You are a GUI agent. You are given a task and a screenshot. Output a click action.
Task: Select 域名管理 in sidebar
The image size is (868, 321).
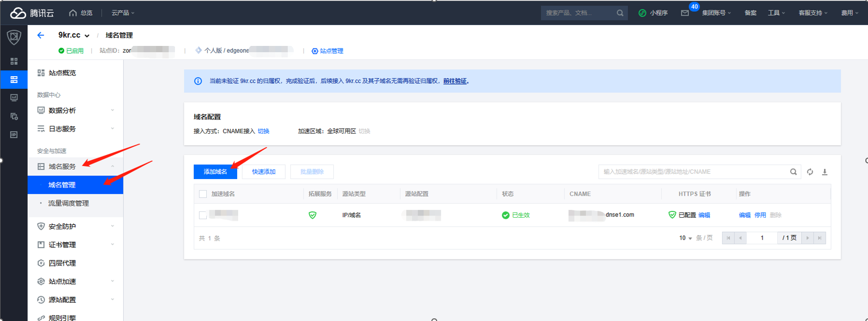click(x=76, y=185)
